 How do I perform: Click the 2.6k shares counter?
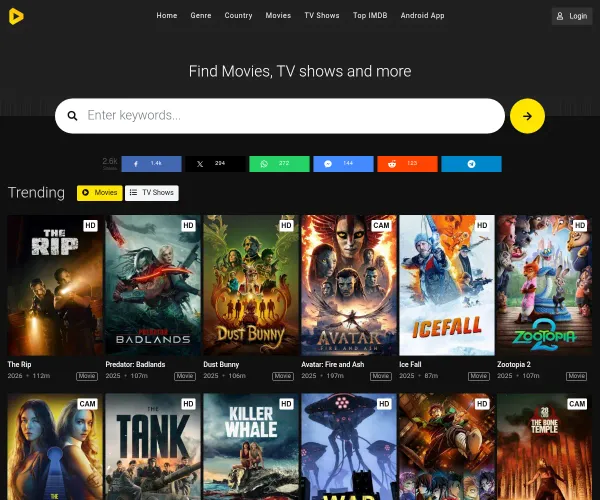tap(110, 163)
